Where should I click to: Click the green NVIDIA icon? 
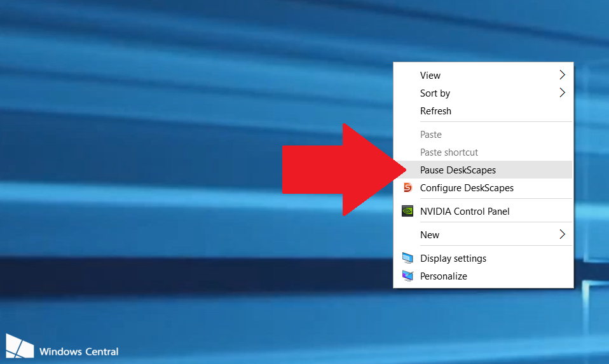tap(407, 211)
